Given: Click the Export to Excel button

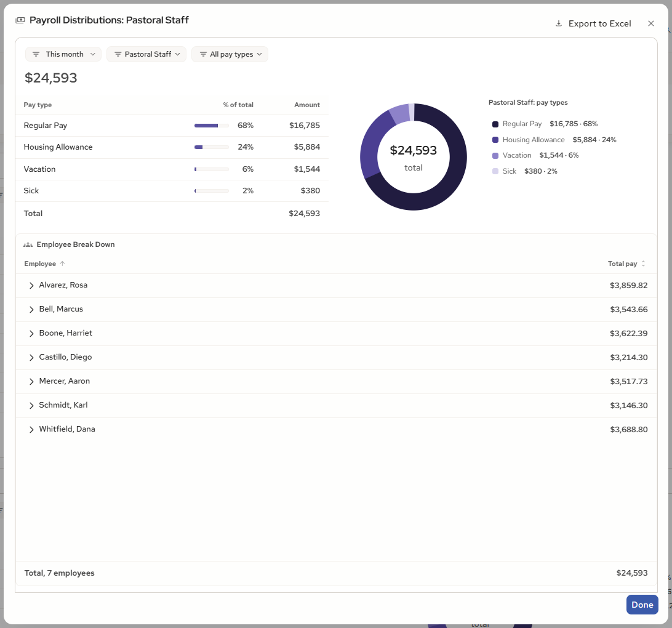Looking at the screenshot, I should coord(593,23).
